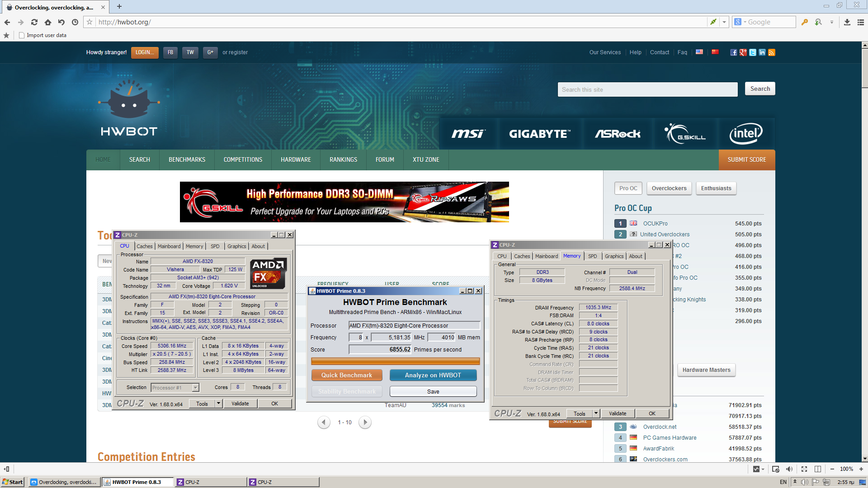Check the Import user data checkbox
Viewport: 868px width, 488px height.
pos(21,35)
